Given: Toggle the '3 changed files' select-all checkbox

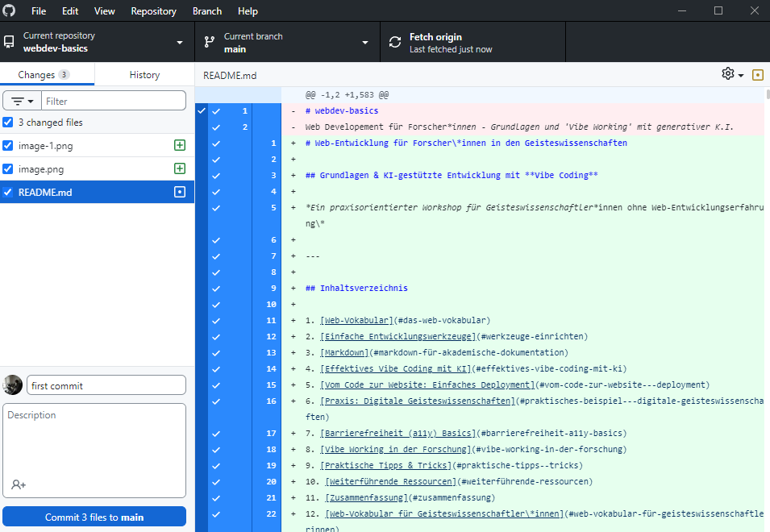Looking at the screenshot, I should coord(8,123).
